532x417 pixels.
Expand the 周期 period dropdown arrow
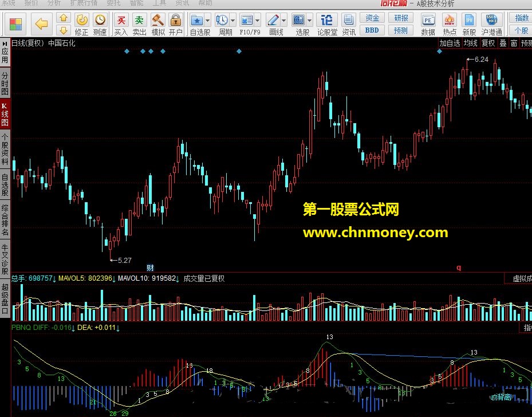(x=232, y=21)
